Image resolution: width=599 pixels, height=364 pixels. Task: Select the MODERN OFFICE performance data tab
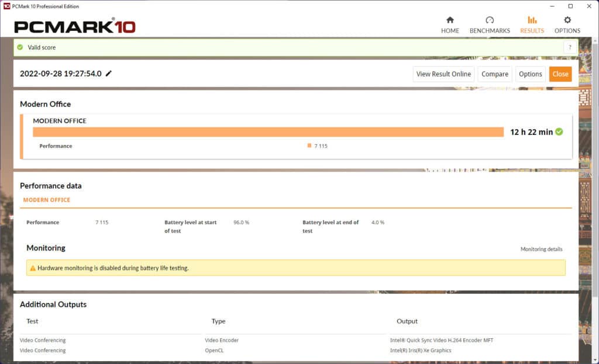(x=47, y=200)
